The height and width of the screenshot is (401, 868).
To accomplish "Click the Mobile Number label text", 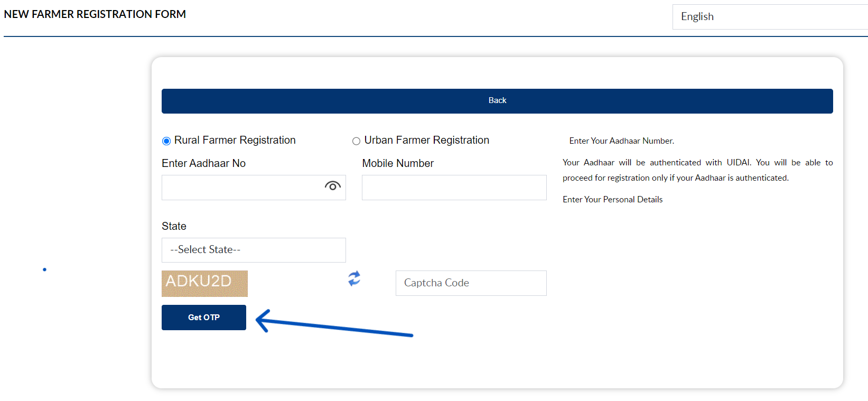I will (x=398, y=163).
